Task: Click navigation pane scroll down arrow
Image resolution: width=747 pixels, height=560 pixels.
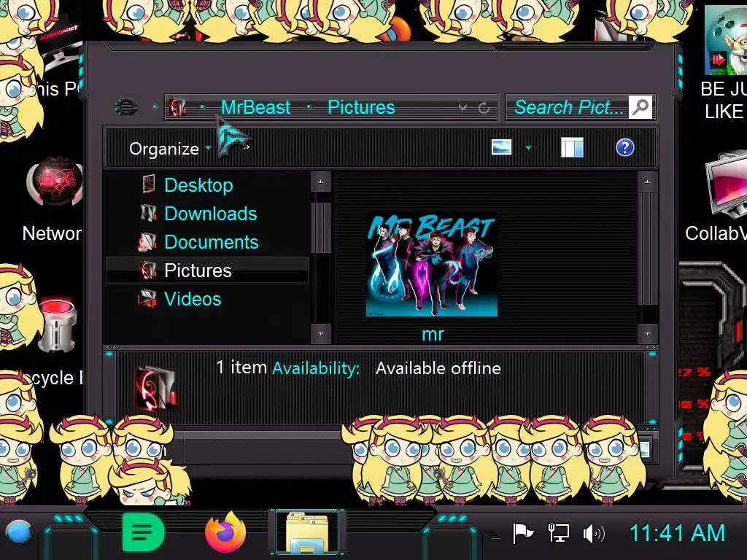Action: [321, 334]
